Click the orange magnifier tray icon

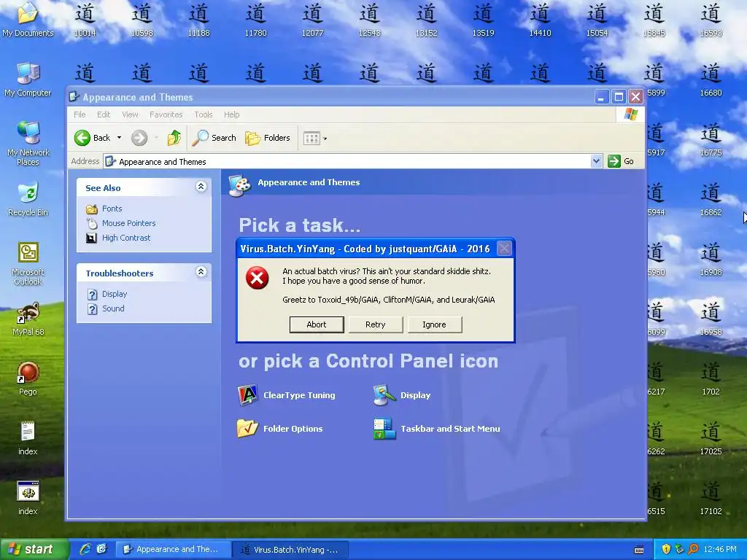[x=693, y=549]
